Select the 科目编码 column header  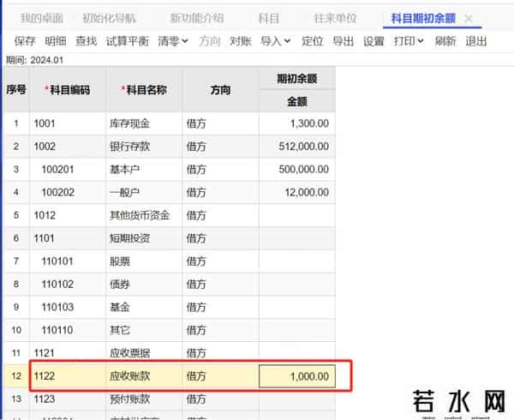(x=68, y=89)
